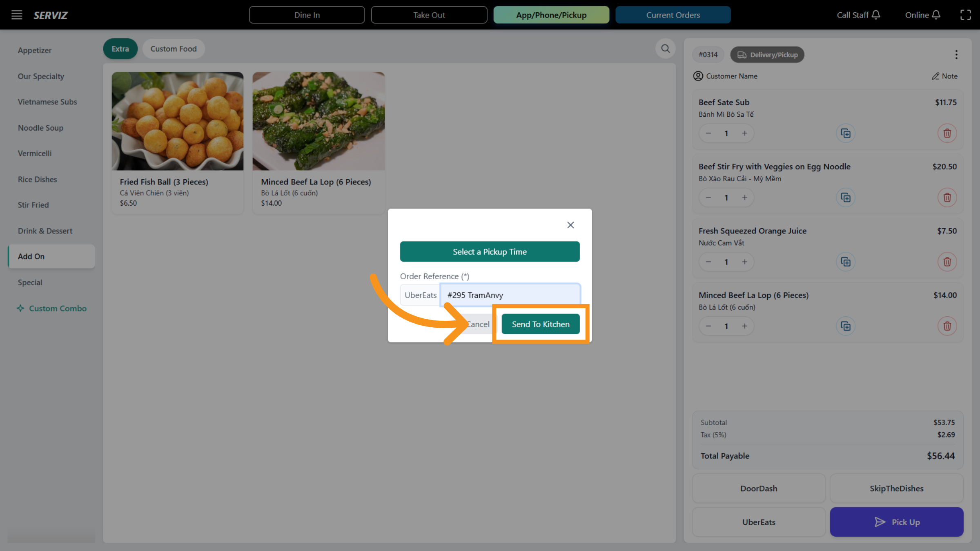Switch to the Custom Food tab
This screenshot has width=980, height=551.
pyautogui.click(x=174, y=49)
